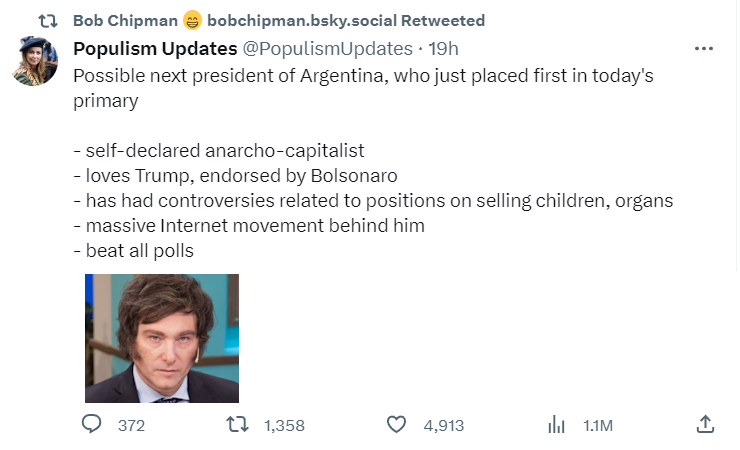Click the retweet arrows icon below the photo
The image size is (740, 450).
[238, 425]
